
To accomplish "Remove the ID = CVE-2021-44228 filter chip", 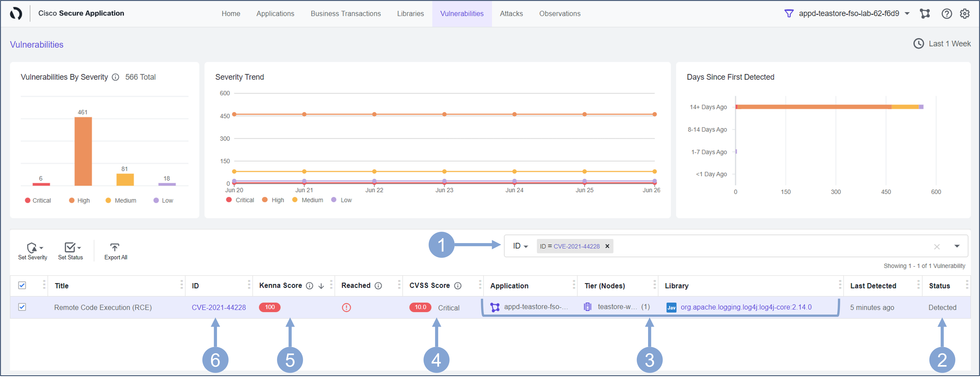I will pyautogui.click(x=607, y=246).
